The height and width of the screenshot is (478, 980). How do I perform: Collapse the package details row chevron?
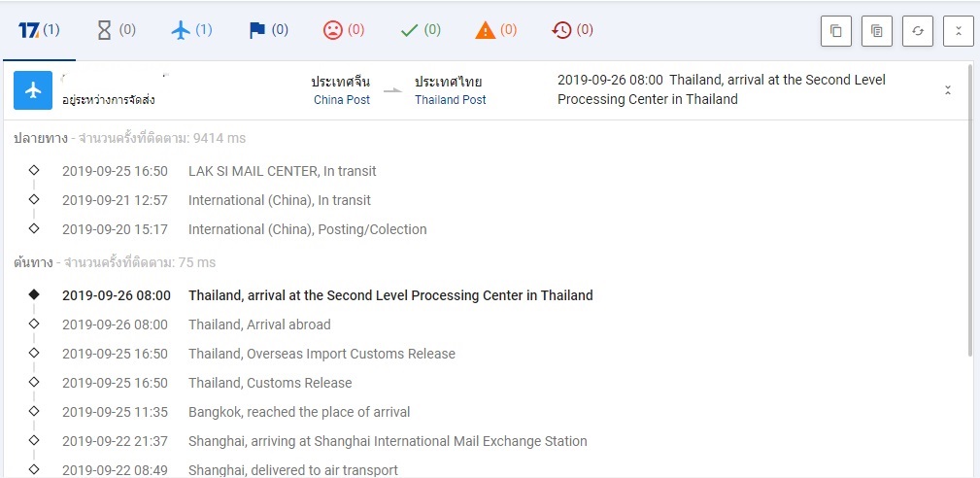(948, 90)
